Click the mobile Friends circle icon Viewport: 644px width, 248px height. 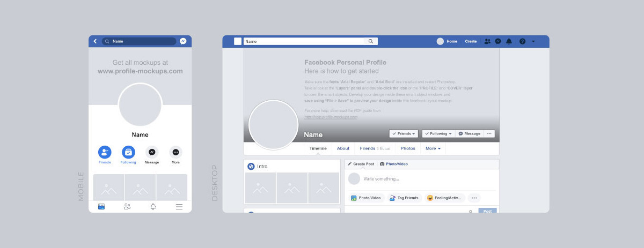105,152
